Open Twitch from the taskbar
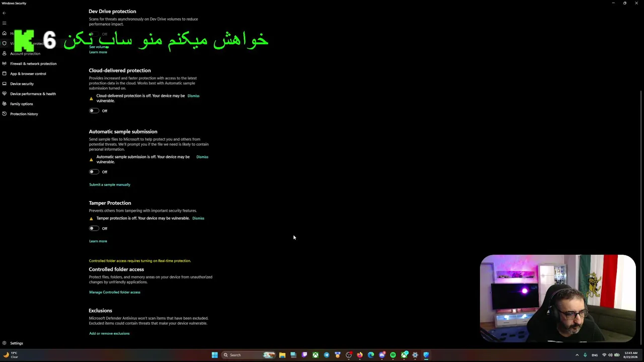The height and width of the screenshot is (362, 644). pyautogui.click(x=304, y=355)
